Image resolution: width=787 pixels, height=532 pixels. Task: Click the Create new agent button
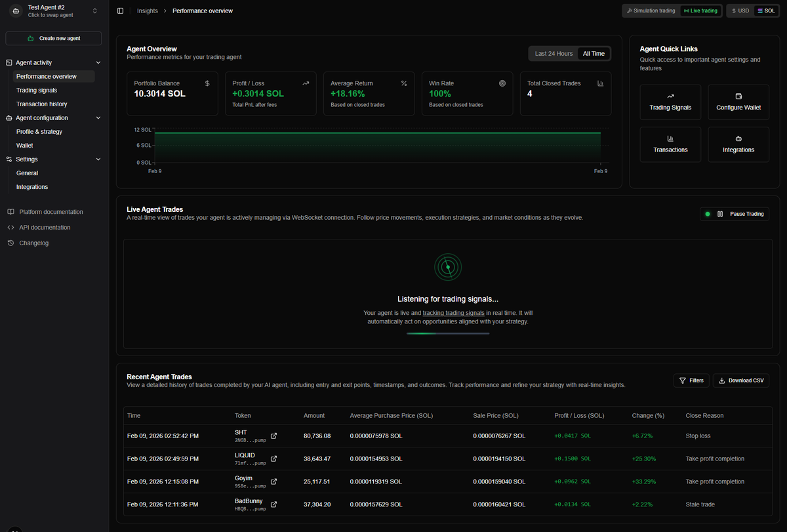[x=52, y=38]
